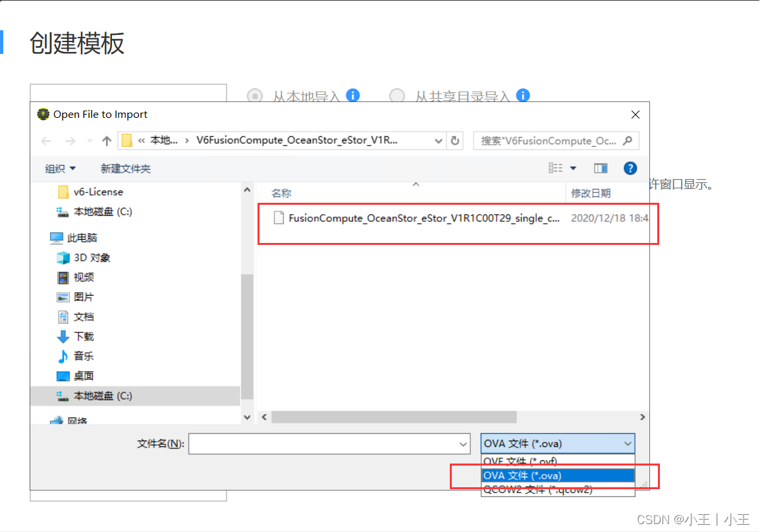Click info icon beside 从共享目录导入
This screenshot has height=532, width=760.
tap(522, 95)
